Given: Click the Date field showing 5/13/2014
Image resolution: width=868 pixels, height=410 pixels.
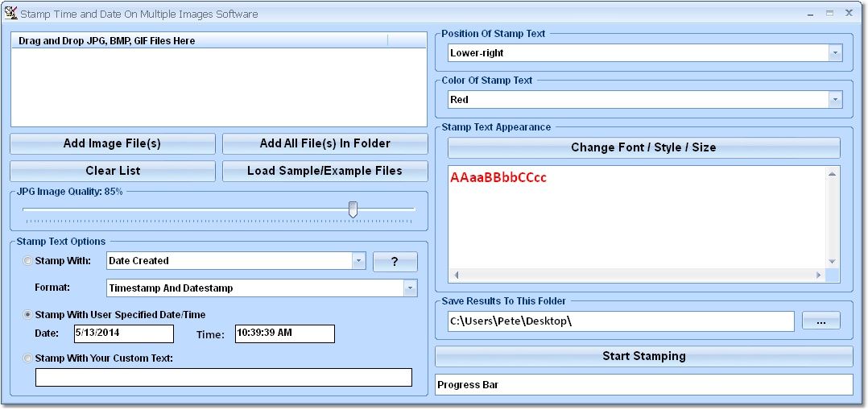Looking at the screenshot, I should [123, 333].
